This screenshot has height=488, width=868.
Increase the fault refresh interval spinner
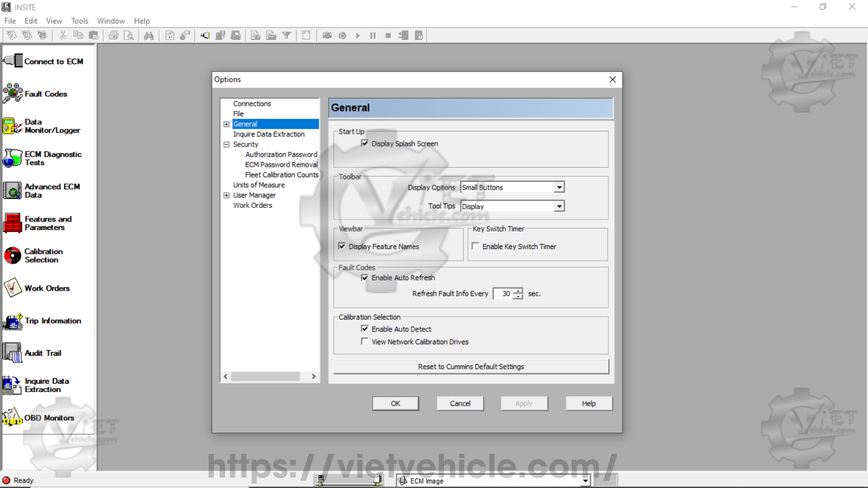[x=518, y=291]
